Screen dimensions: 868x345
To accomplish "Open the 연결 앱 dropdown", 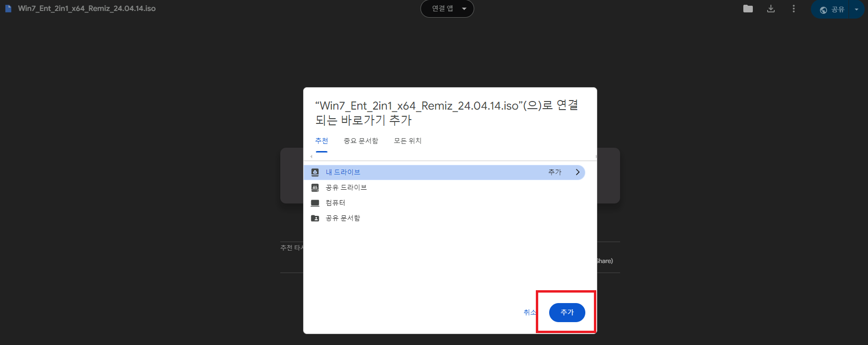I will point(447,9).
